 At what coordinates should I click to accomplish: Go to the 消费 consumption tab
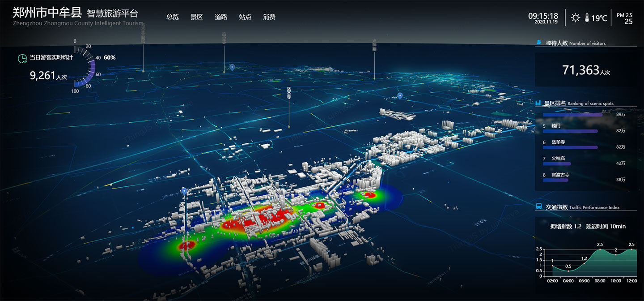tap(269, 17)
